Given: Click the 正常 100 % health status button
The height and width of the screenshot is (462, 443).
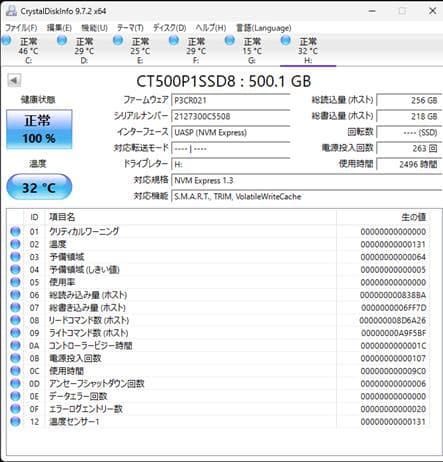Looking at the screenshot, I should coord(39,129).
